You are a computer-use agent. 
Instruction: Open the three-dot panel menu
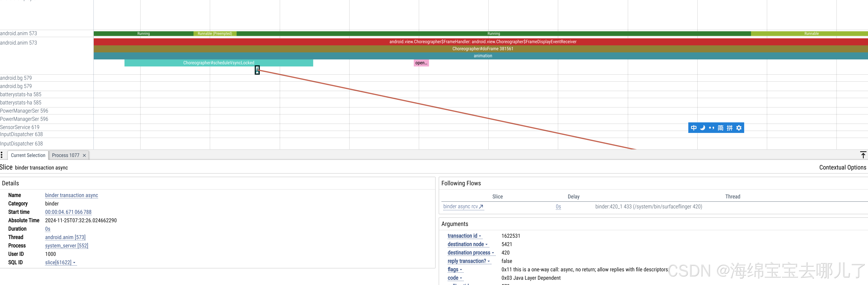[x=2, y=155]
